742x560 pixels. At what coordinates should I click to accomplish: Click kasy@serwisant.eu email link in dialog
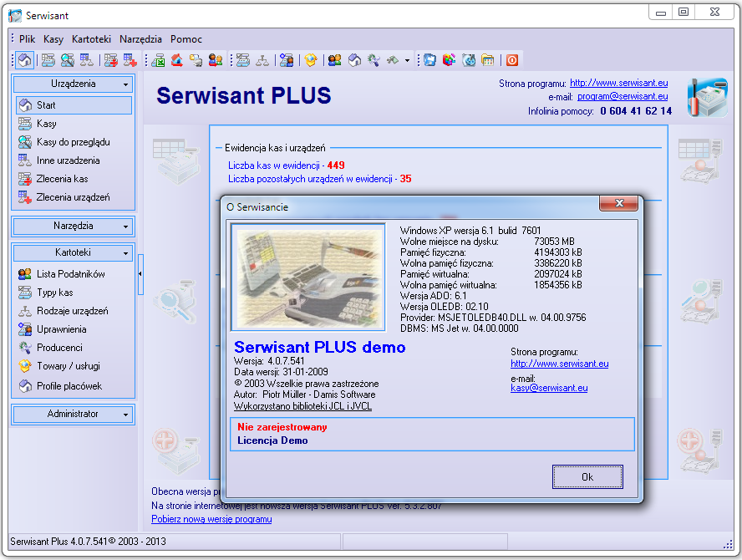pos(549,388)
